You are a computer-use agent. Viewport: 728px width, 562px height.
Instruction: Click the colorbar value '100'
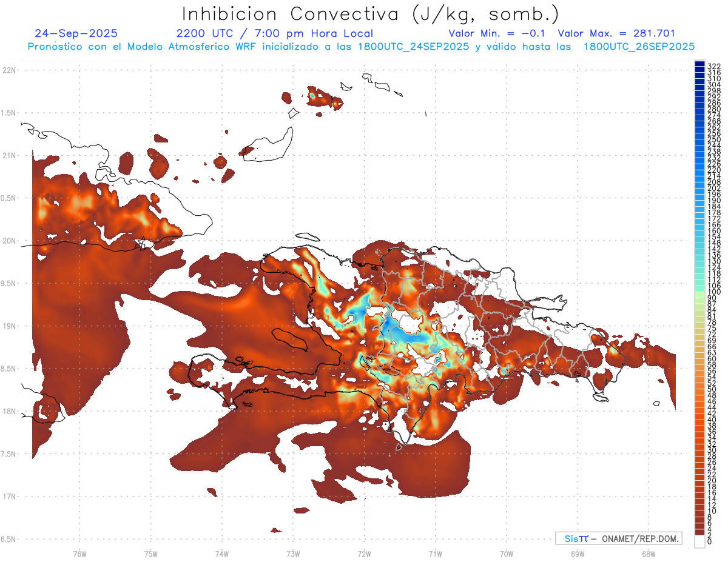tap(713, 293)
